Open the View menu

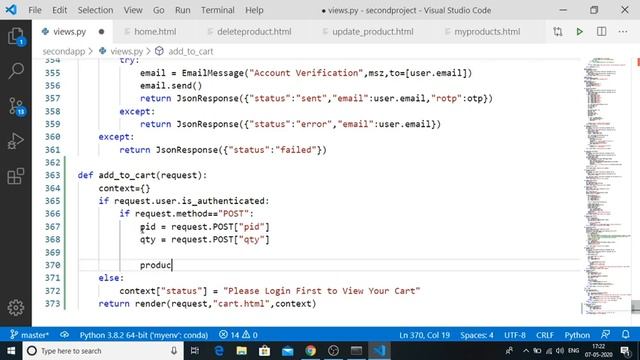tap(133, 10)
